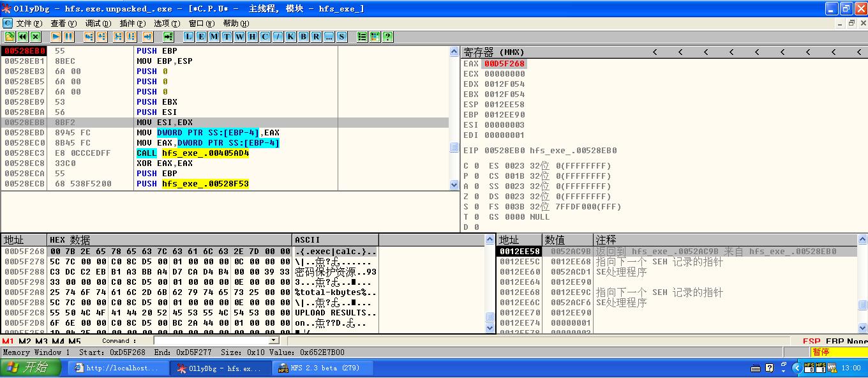Image resolution: width=868 pixels, height=378 pixels.
Task: Open the Log window L button
Action: point(188,36)
